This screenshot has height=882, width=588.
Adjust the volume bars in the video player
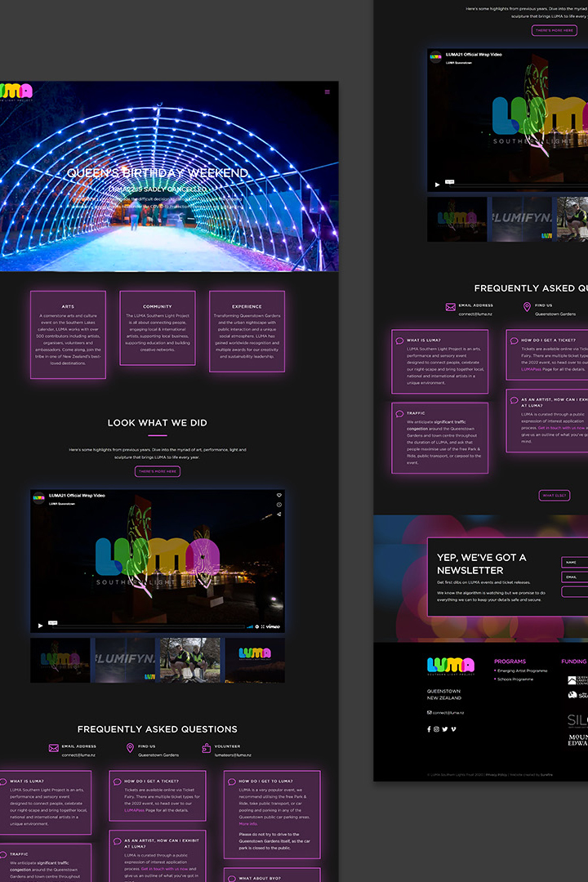point(249,626)
